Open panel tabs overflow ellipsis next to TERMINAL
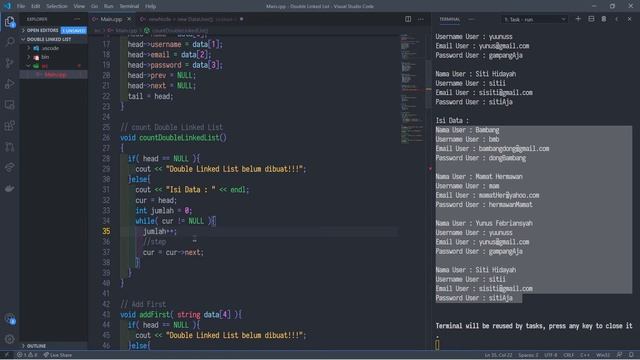 point(471,19)
